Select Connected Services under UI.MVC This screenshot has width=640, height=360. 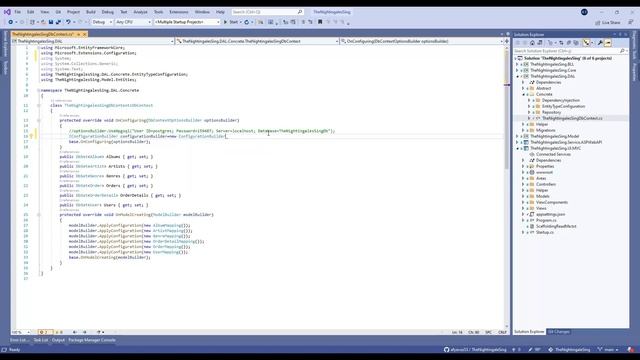553,154
